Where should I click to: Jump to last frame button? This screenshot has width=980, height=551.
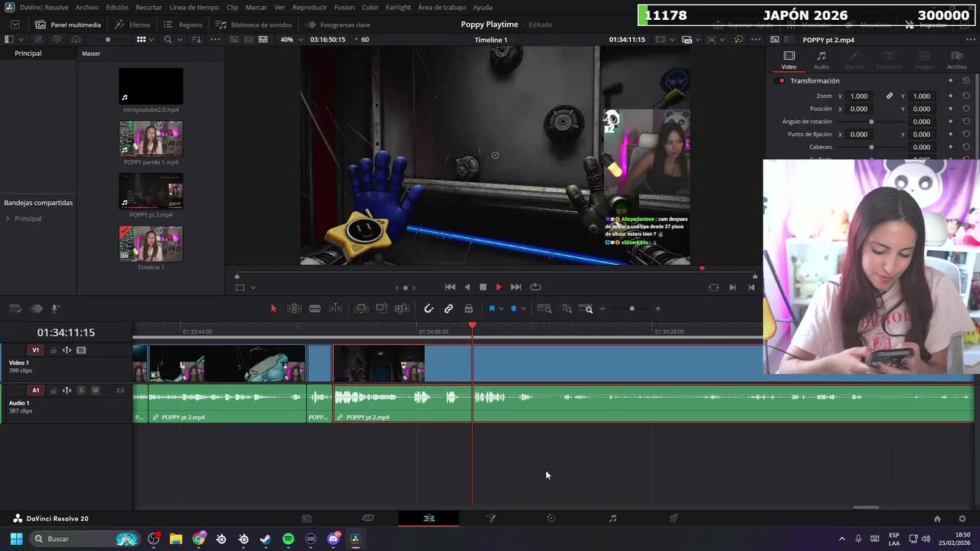pos(516,287)
